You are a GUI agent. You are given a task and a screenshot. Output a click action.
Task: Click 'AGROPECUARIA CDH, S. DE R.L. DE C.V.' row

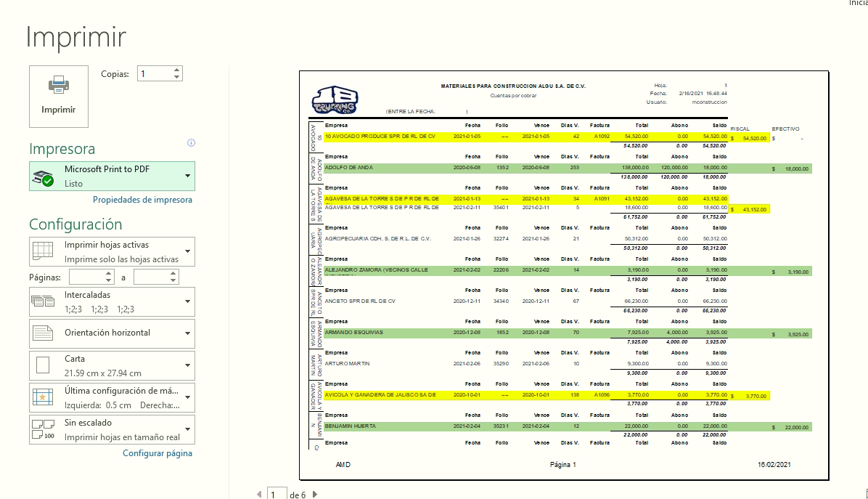click(526, 239)
